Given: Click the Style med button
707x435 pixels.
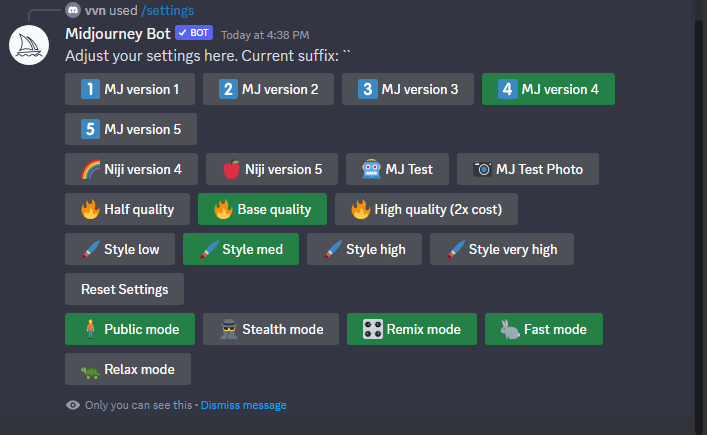Looking at the screenshot, I should (241, 249).
